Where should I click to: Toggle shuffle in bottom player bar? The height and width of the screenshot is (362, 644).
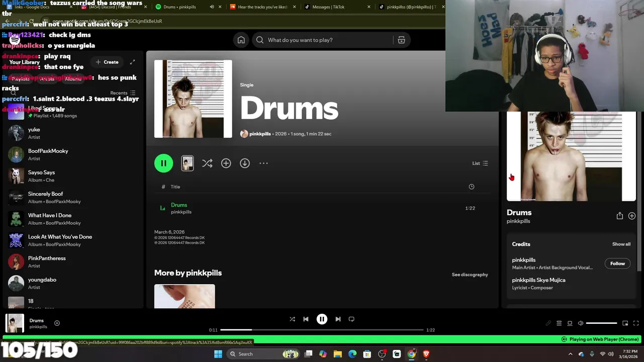coord(292,319)
